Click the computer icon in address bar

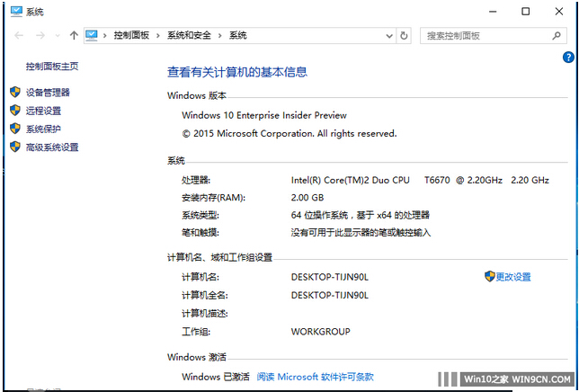[x=92, y=35]
